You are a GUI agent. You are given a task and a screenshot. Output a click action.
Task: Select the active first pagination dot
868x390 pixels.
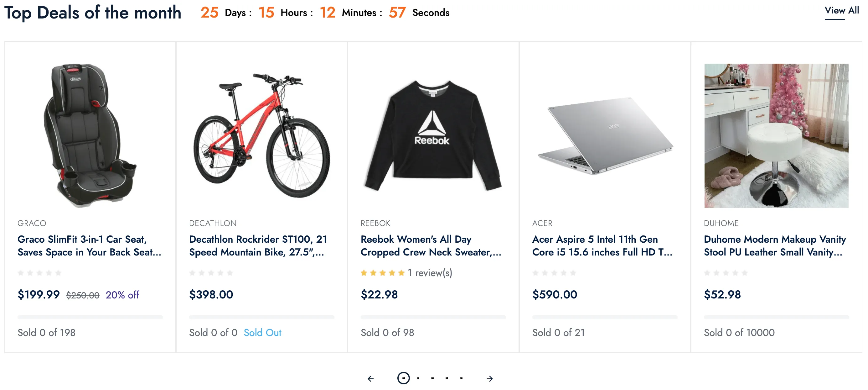pyautogui.click(x=403, y=378)
